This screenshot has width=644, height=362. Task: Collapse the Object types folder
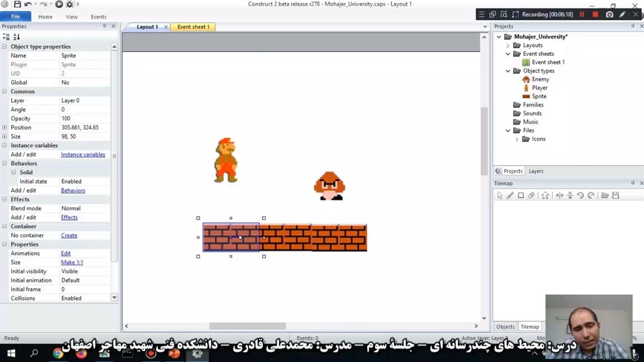(x=508, y=71)
